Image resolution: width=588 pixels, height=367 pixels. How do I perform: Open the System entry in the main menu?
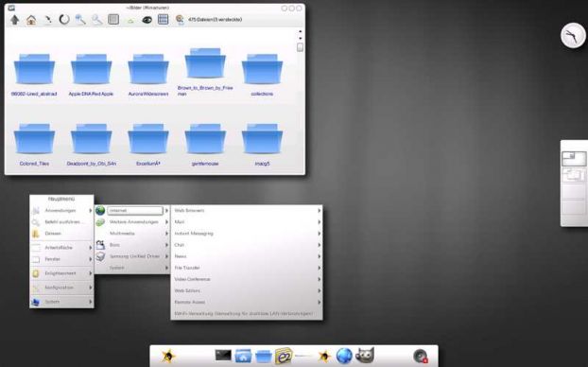click(x=61, y=302)
